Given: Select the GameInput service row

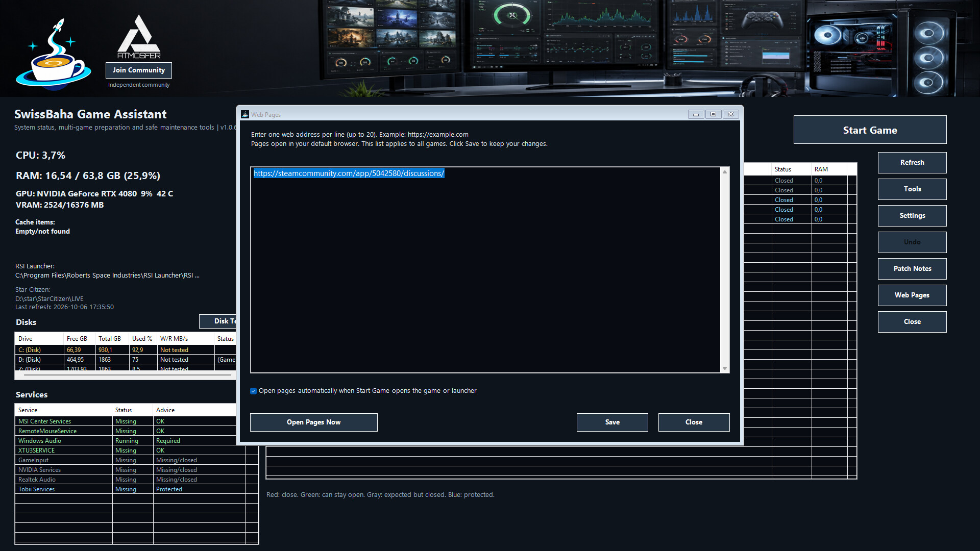Looking at the screenshot, I should (136, 460).
